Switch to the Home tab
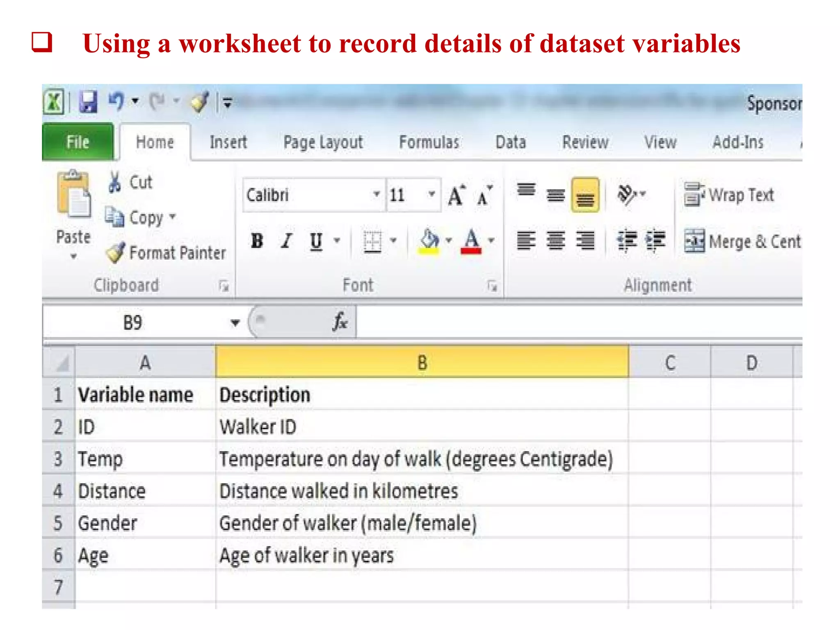 (x=155, y=142)
